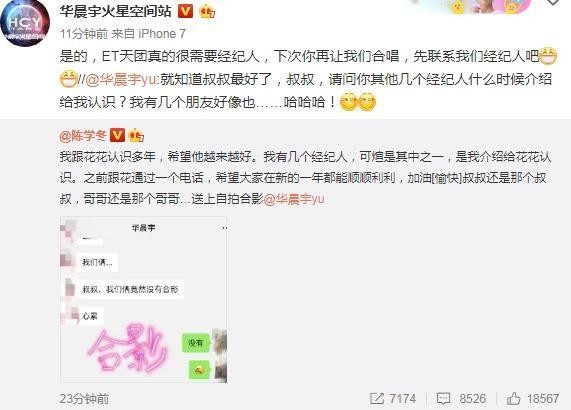Click the member badge icon beside 陈学冬
The image size is (571, 410).
pyautogui.click(x=137, y=135)
